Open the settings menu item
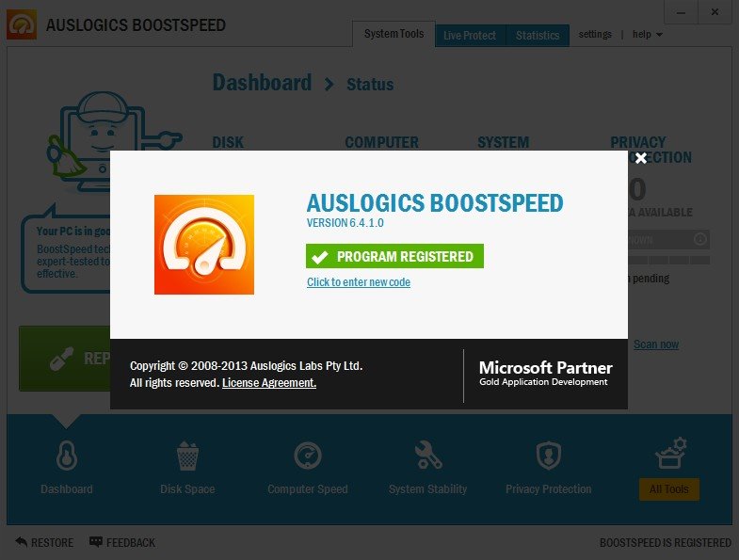This screenshot has height=560, width=739. point(595,35)
